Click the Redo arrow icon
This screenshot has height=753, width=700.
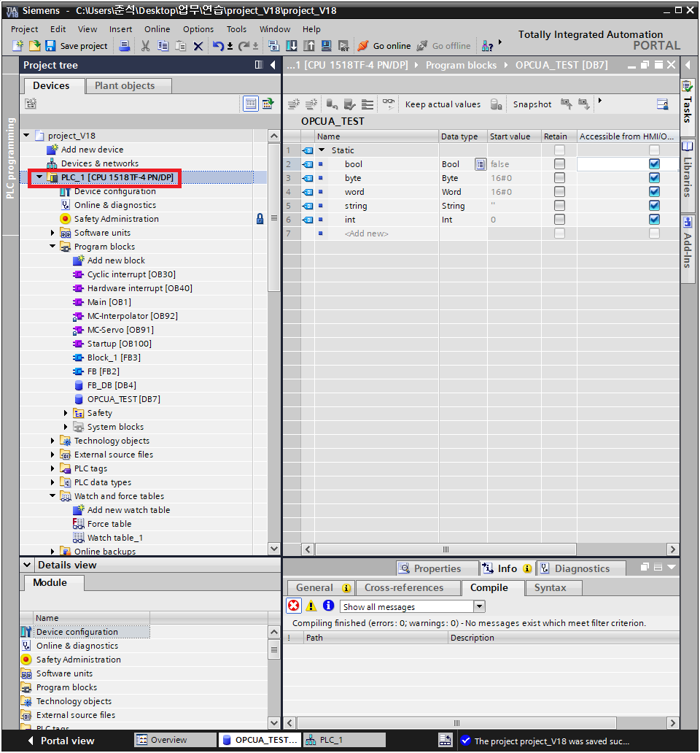(x=244, y=46)
